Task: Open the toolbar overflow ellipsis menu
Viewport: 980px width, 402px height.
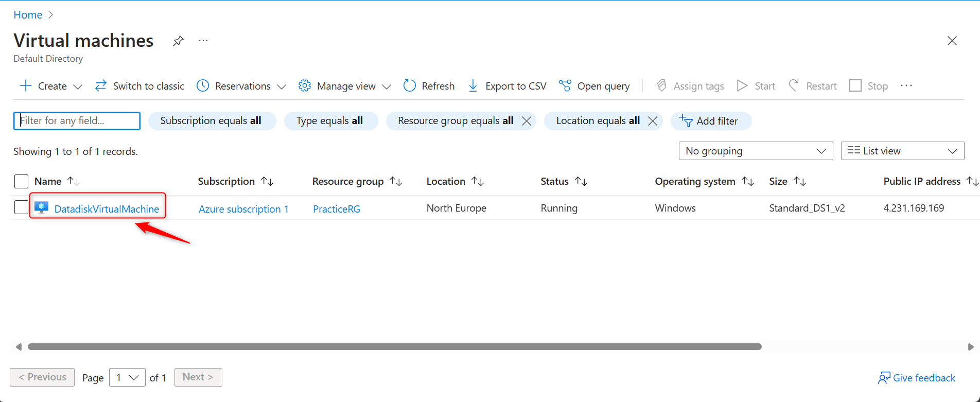Action: (906, 85)
